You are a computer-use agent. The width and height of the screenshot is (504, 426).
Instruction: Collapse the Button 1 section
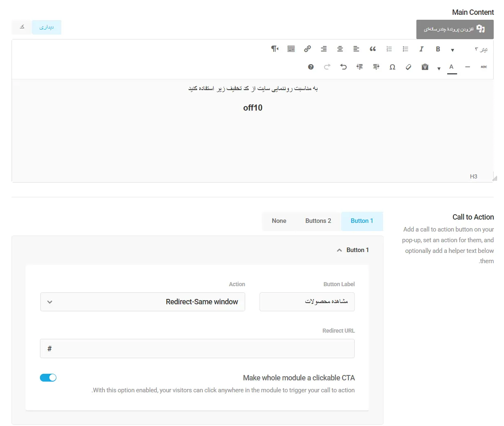coord(339,250)
